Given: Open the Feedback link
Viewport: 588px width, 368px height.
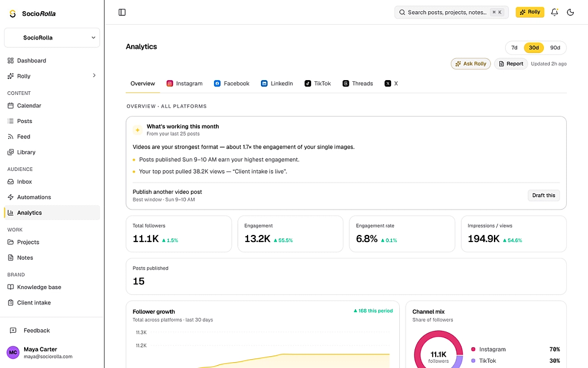Looking at the screenshot, I should 36,330.
